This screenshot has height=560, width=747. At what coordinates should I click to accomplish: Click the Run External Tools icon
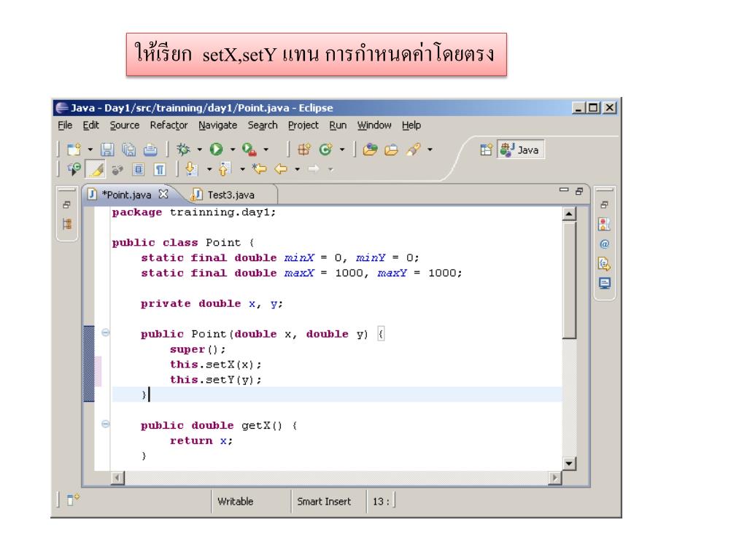[249, 149]
